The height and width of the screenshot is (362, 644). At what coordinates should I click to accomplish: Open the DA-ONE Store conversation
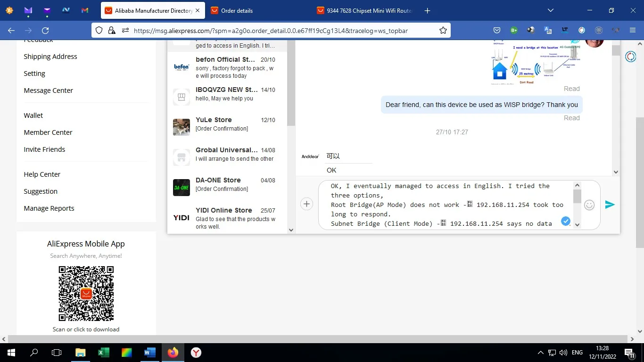(x=227, y=188)
